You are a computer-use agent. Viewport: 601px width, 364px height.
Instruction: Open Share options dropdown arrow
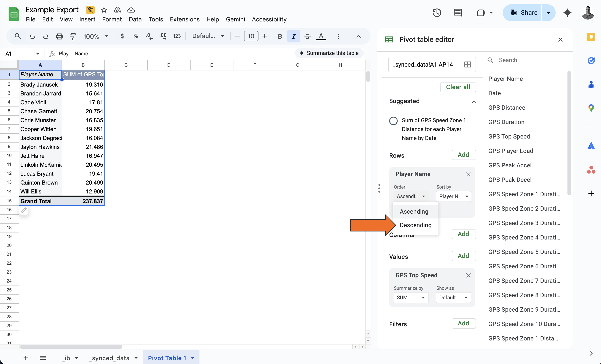pyautogui.click(x=548, y=13)
